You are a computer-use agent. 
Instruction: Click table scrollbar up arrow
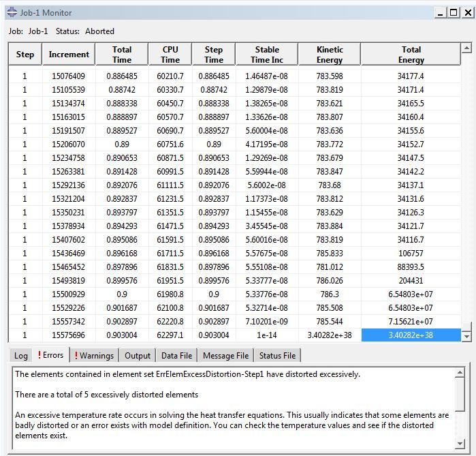click(466, 48)
